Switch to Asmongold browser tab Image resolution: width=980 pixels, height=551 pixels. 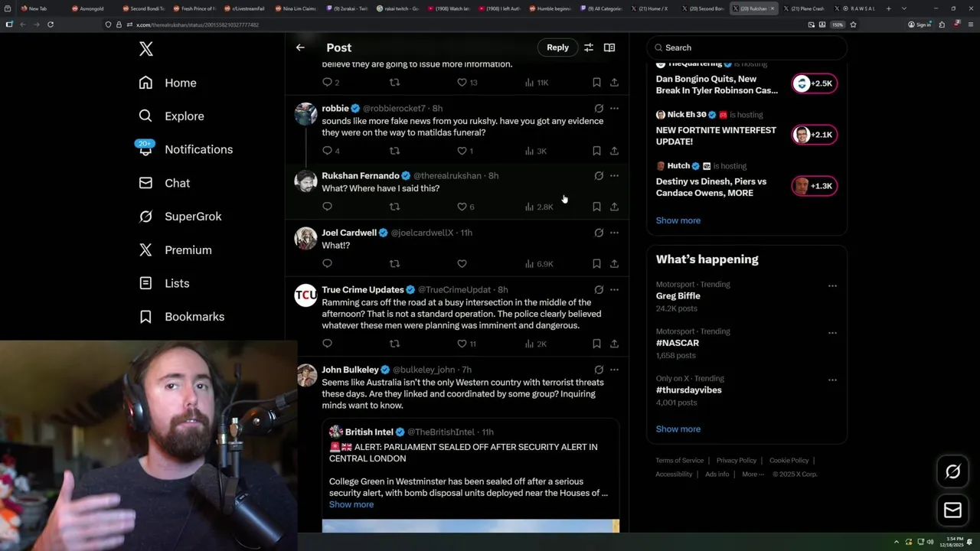point(91,8)
